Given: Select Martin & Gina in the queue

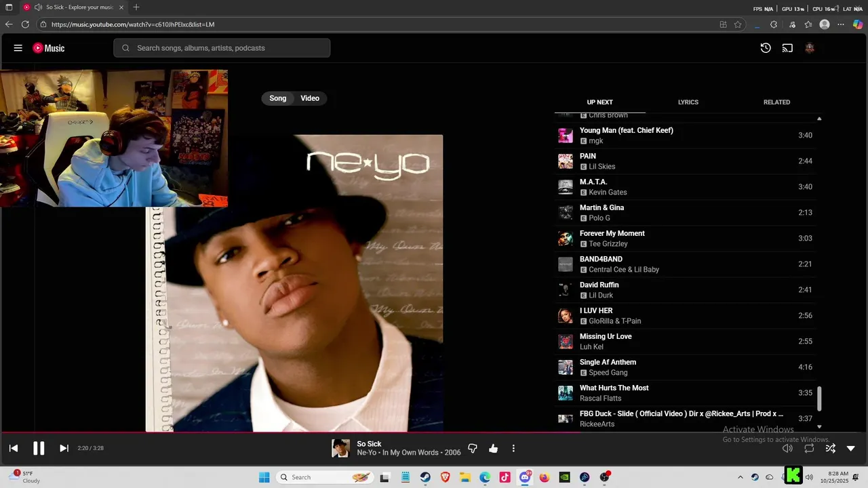Looking at the screenshot, I should tap(685, 213).
